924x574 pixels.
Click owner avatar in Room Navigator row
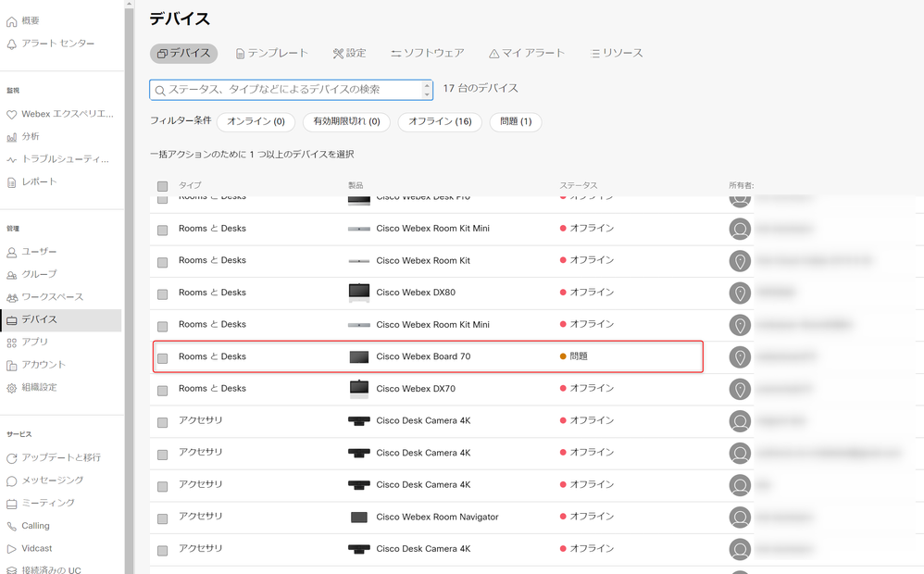pyautogui.click(x=740, y=518)
